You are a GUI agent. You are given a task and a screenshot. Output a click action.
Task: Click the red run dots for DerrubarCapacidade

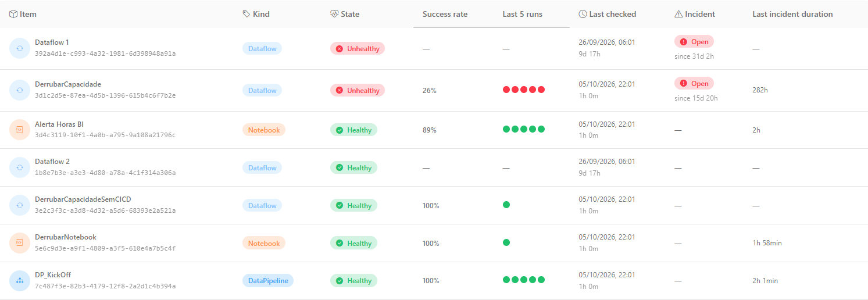tap(524, 90)
